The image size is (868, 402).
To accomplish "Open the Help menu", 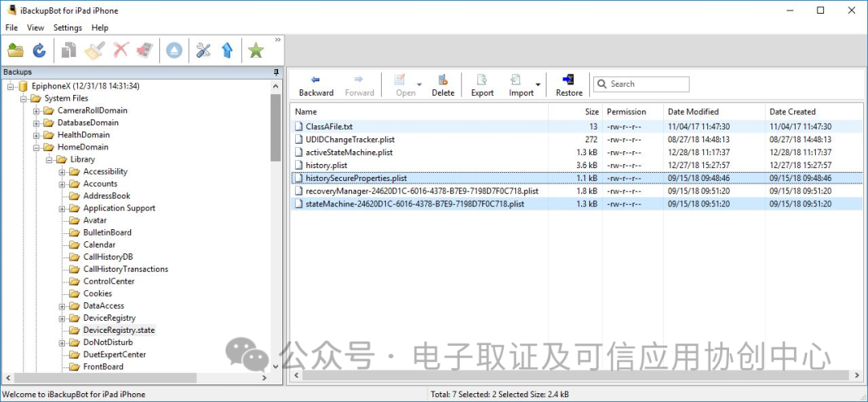I will [x=100, y=27].
